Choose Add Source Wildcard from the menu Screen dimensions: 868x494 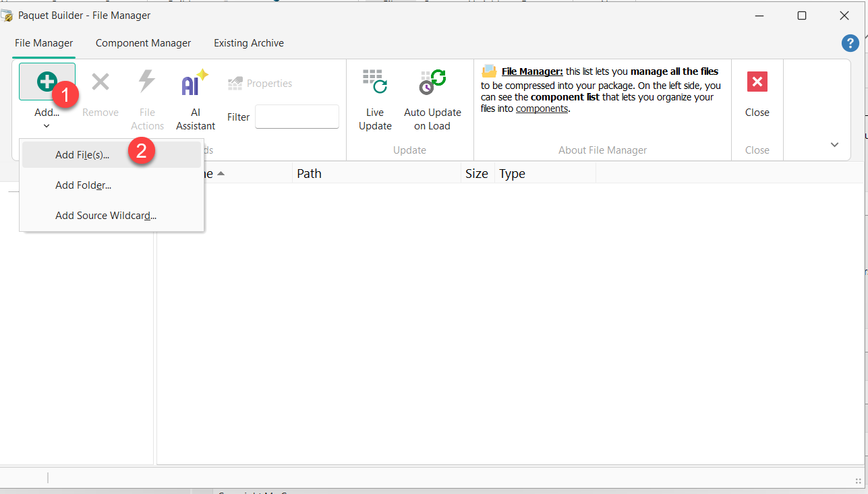coord(105,215)
